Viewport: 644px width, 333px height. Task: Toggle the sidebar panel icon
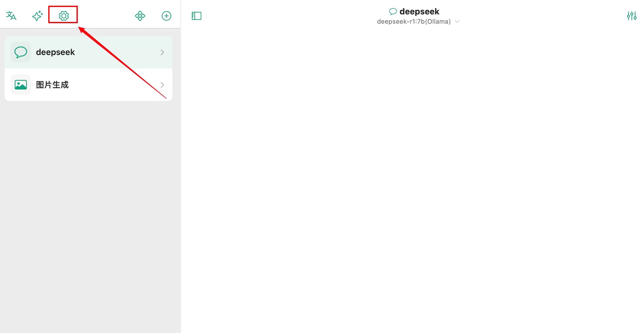(x=197, y=16)
